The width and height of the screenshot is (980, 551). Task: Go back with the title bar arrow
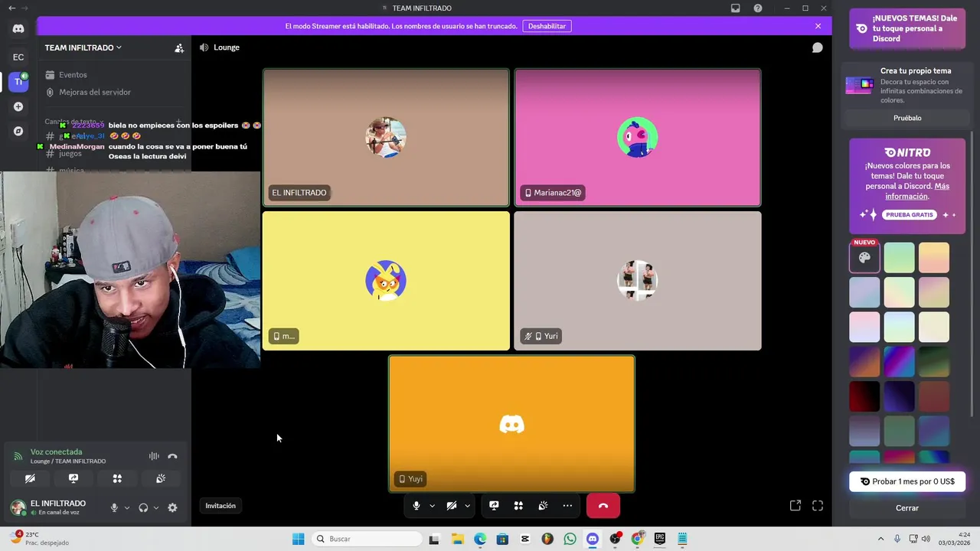tap(11, 8)
